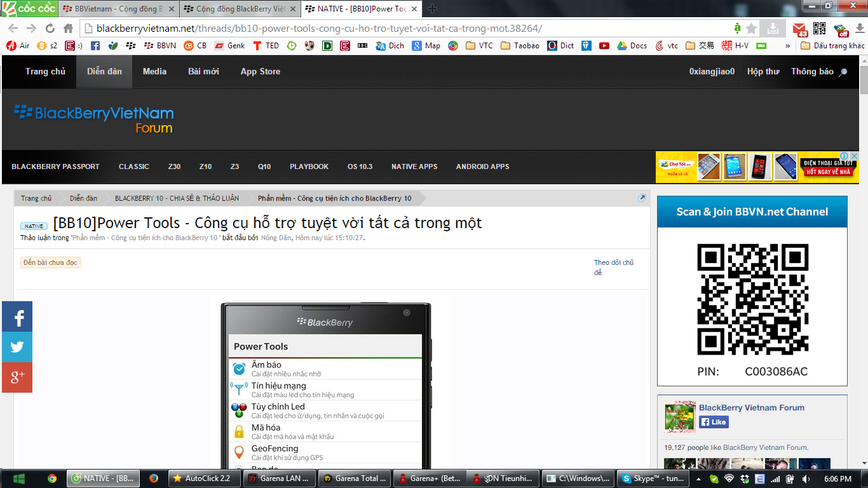868x488 pixels.
Task: Go to BLACKBERRY PASSPORT section
Action: coord(55,166)
